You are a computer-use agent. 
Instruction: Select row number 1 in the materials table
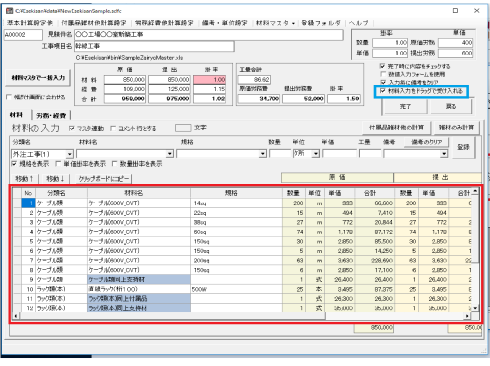[x=28, y=203]
